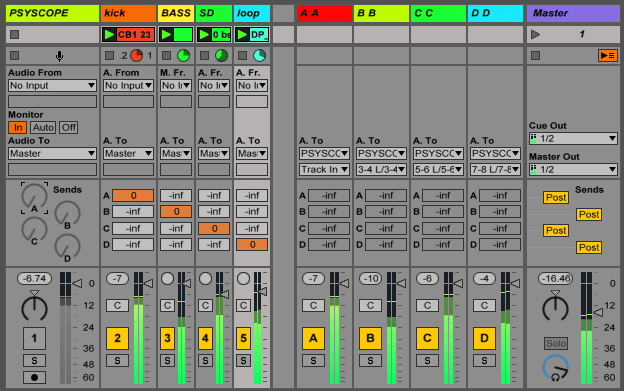Toggle return track D activator
Viewport: 624px width, 391px height.
[484, 338]
